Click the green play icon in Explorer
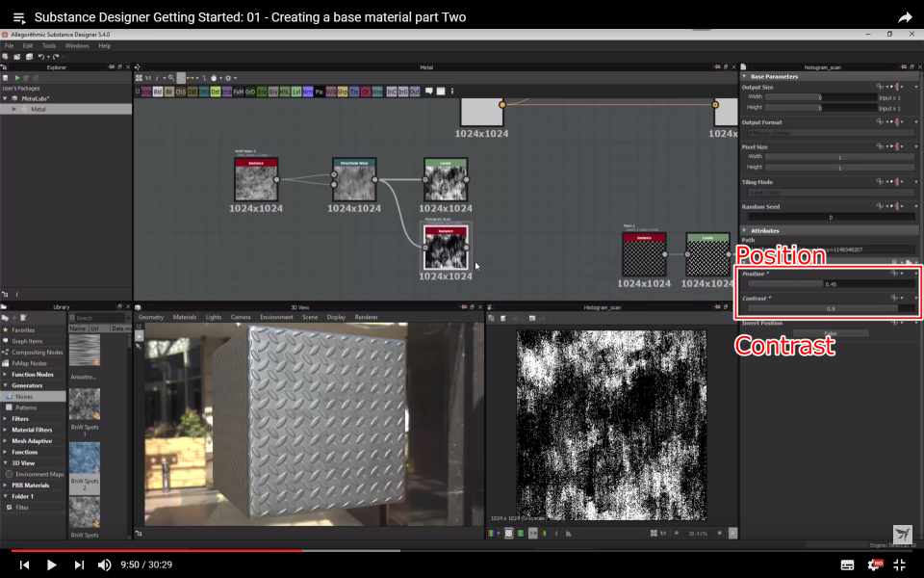The image size is (924, 578). click(17, 78)
